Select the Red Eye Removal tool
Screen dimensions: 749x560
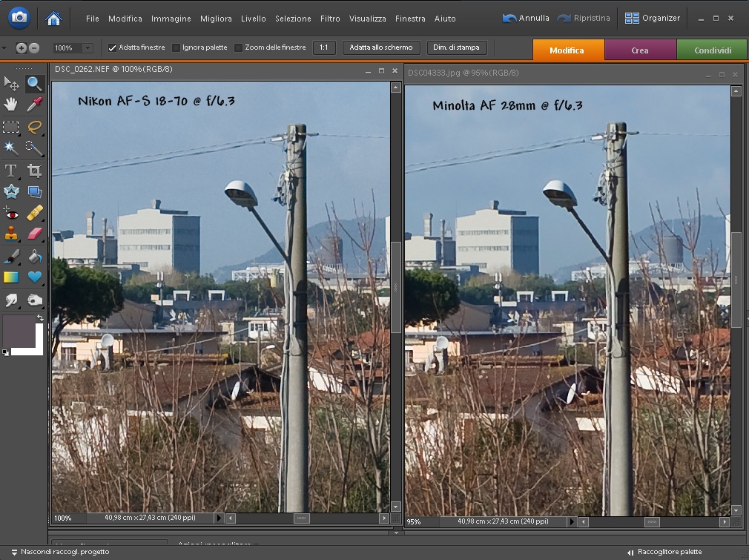[11, 214]
